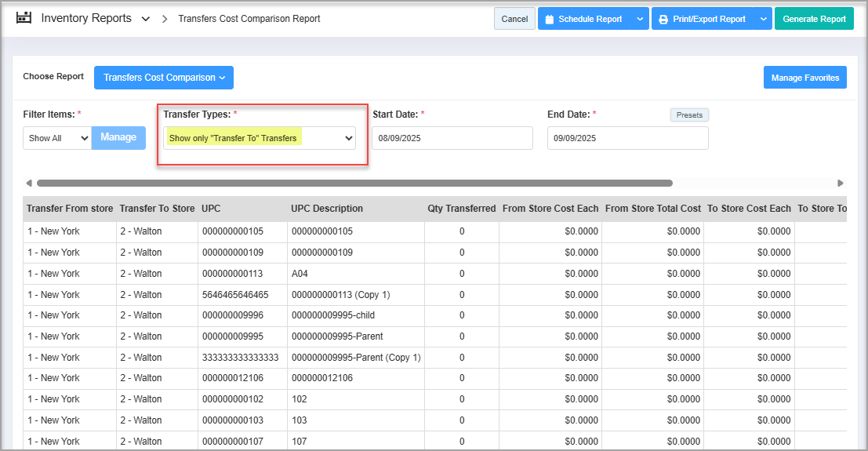
Task: Click the printer icon on Print/Export Report
Action: [x=663, y=19]
